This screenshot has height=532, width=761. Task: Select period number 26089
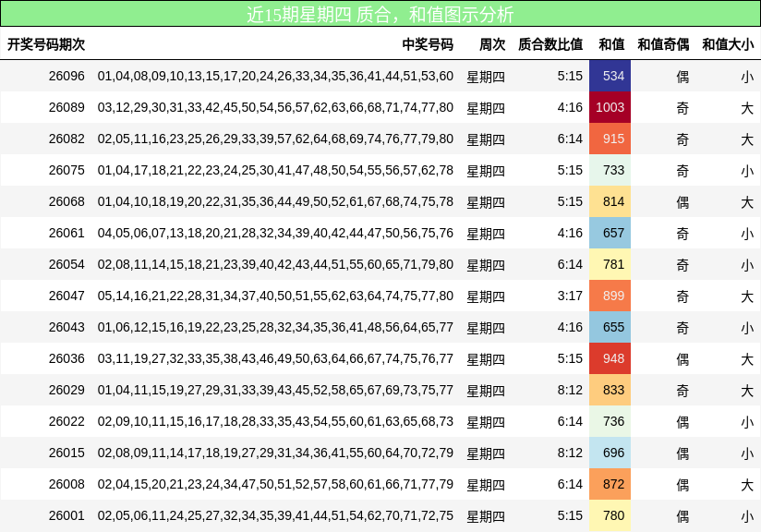(63, 108)
